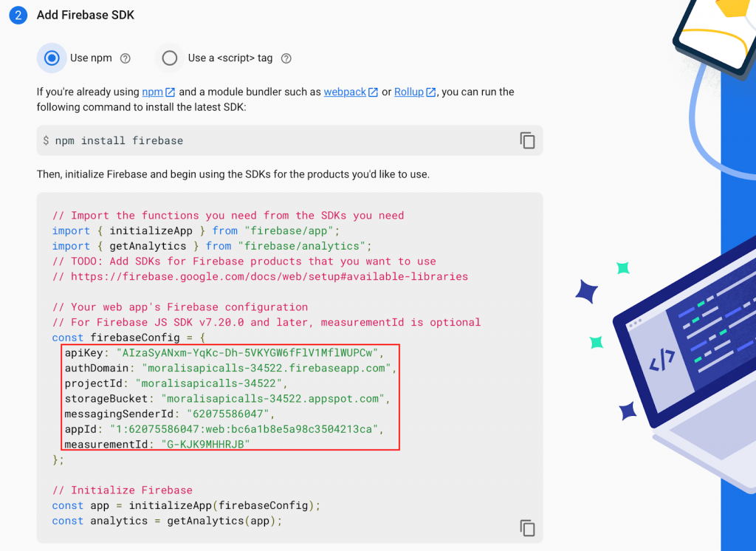Image resolution: width=756 pixels, height=551 pixels.
Task: Click the step 2 number badge
Action: 18,15
